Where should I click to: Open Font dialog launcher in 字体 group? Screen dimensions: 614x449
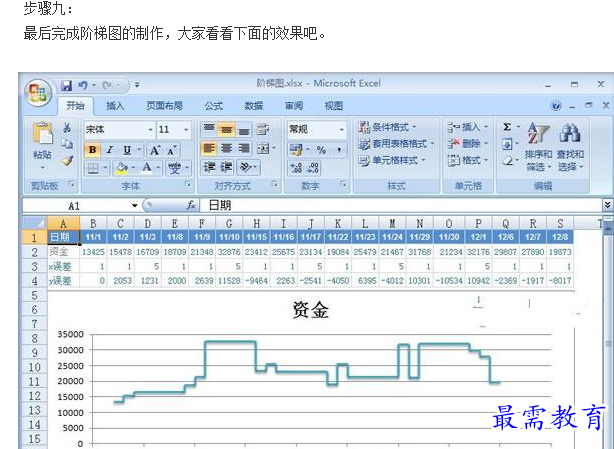click(188, 184)
